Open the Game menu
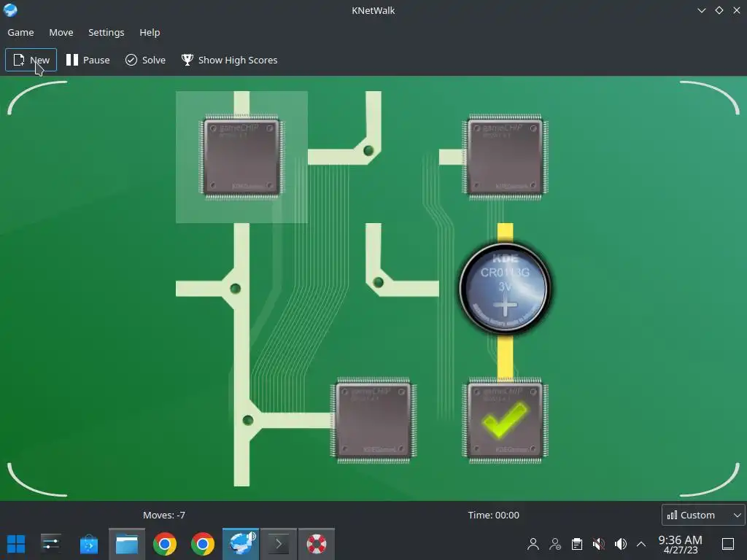 click(x=20, y=32)
